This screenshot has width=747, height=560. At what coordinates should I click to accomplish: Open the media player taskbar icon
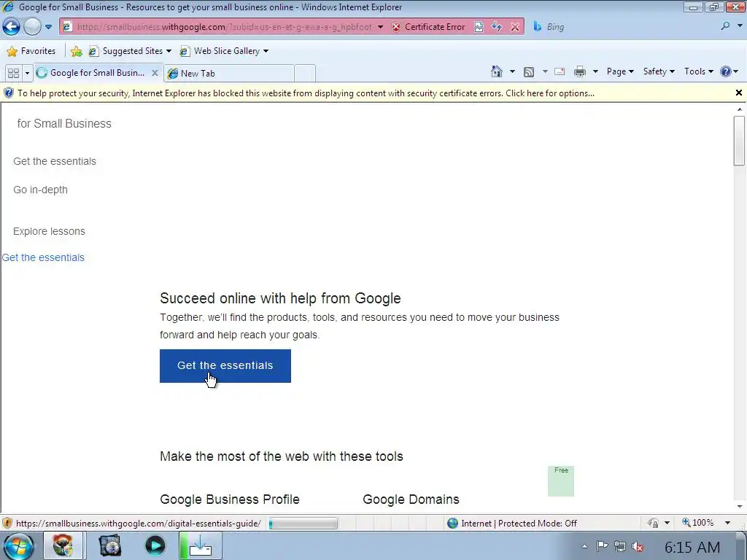tap(155, 545)
